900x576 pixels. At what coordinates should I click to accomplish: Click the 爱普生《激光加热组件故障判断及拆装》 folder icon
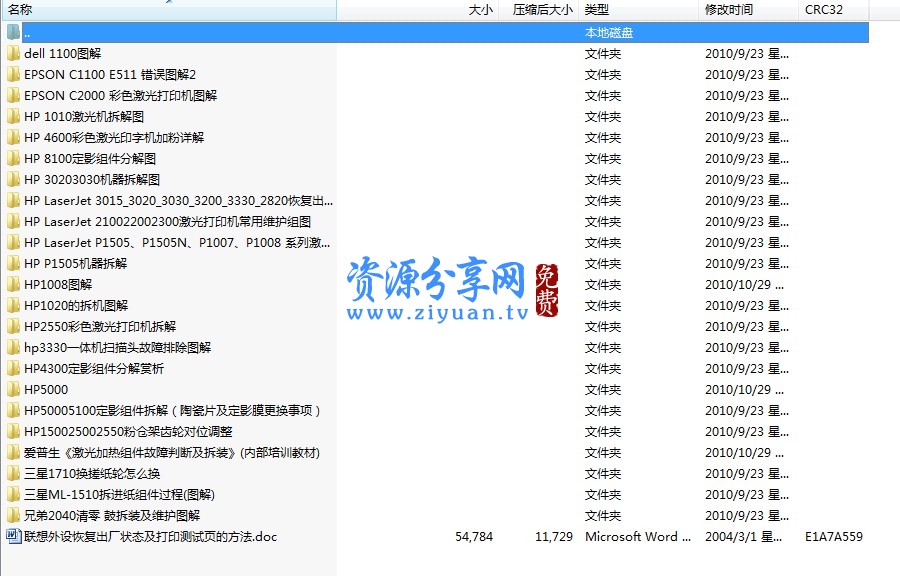tap(13, 453)
